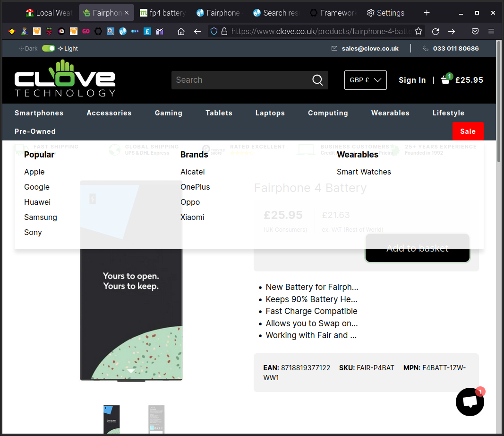The image size is (504, 436).
Task: Open the live chat bubble
Action: [470, 402]
